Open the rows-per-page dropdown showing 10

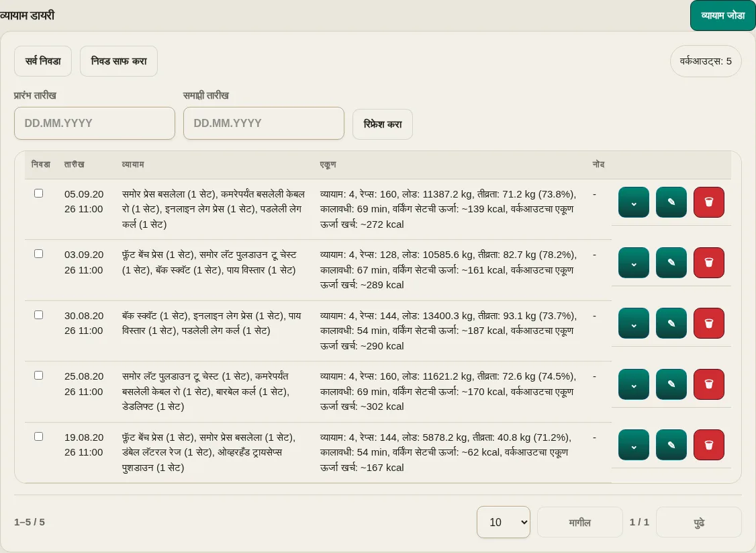click(x=504, y=522)
